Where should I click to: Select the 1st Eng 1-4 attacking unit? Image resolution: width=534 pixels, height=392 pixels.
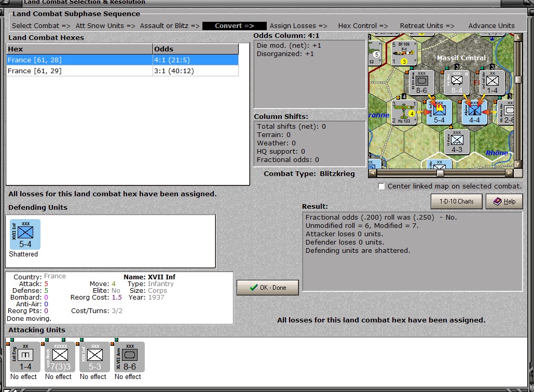tap(25, 357)
